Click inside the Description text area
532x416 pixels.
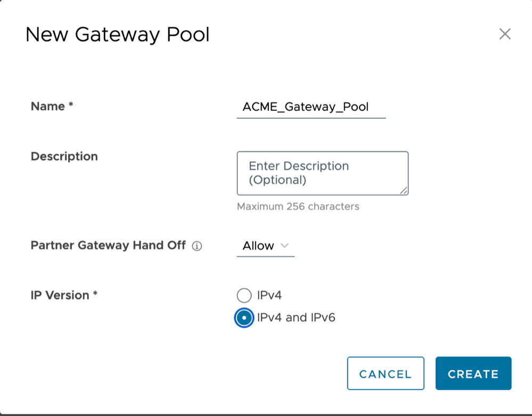(x=323, y=174)
